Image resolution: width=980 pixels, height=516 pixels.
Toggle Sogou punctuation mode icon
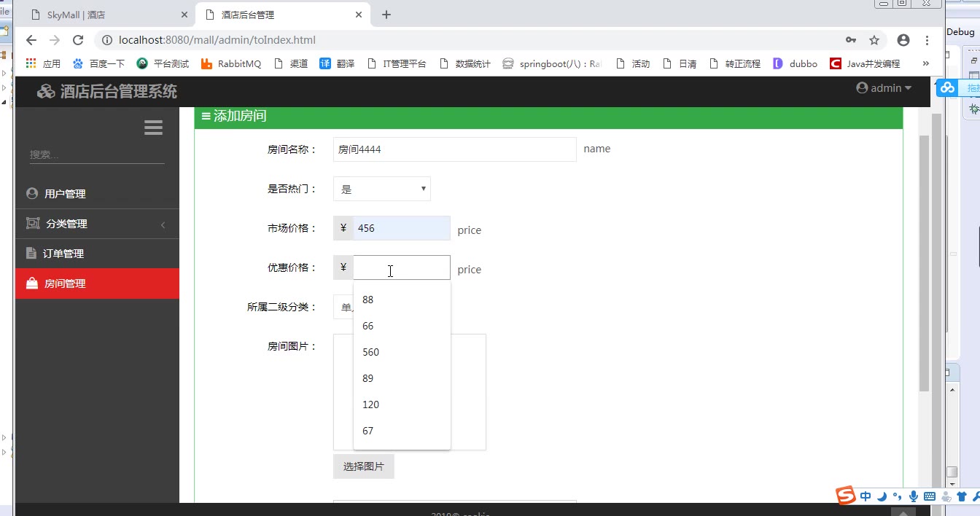(x=897, y=496)
